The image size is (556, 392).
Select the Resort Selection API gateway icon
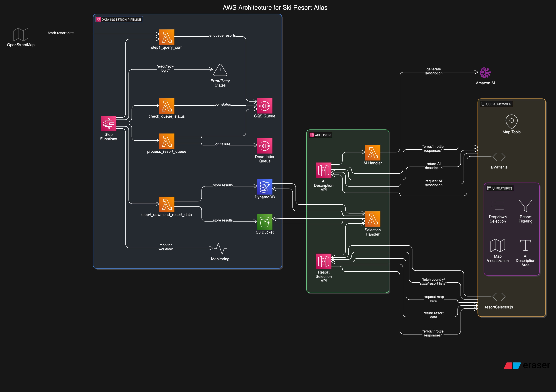[323, 261]
